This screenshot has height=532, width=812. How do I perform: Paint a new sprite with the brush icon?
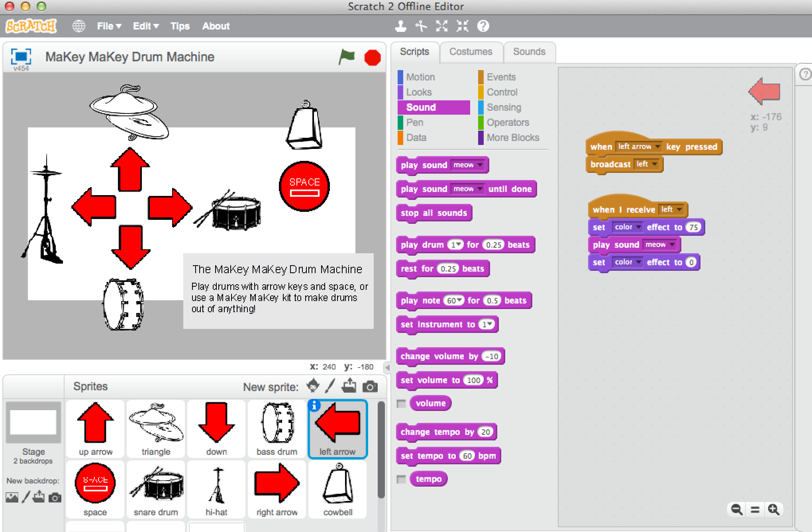tap(330, 386)
